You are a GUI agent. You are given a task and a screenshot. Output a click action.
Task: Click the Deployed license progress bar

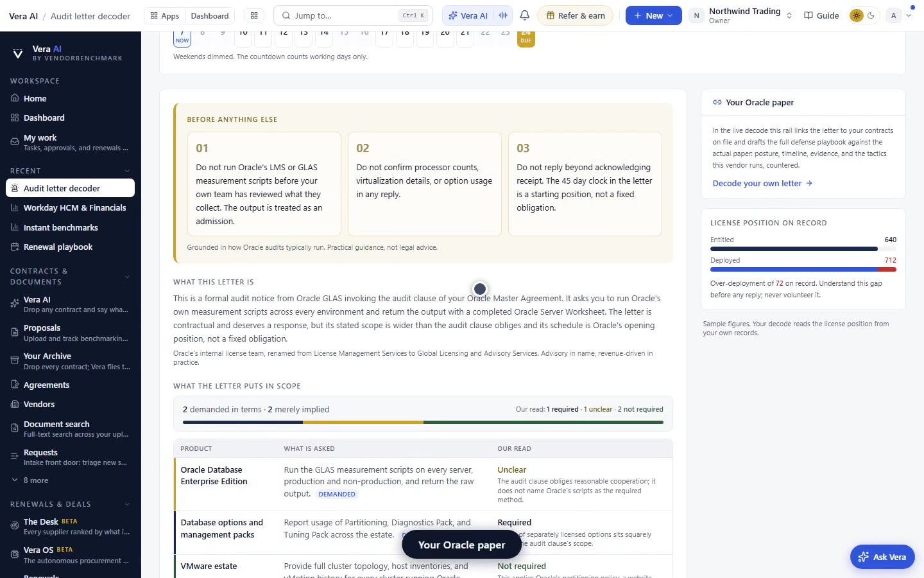(803, 269)
